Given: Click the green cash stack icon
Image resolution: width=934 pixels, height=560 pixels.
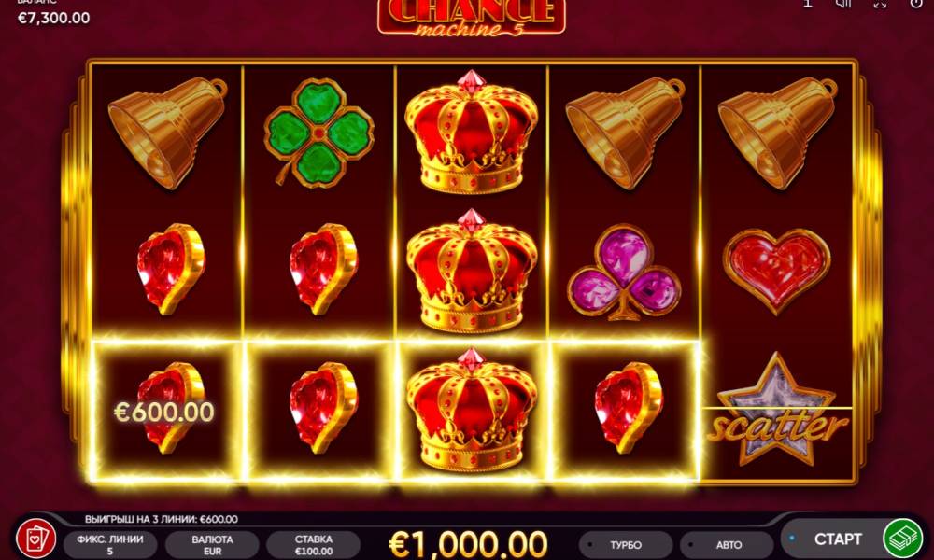Looking at the screenshot, I should (902, 538).
